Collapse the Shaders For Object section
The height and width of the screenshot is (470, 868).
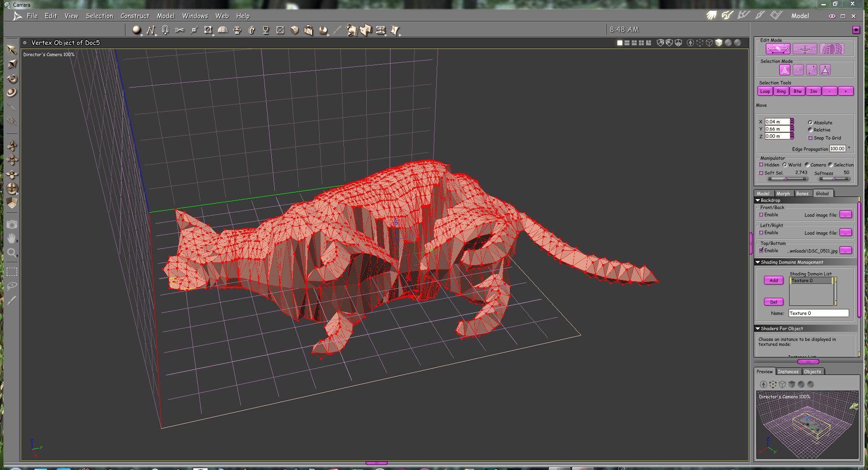(758, 329)
